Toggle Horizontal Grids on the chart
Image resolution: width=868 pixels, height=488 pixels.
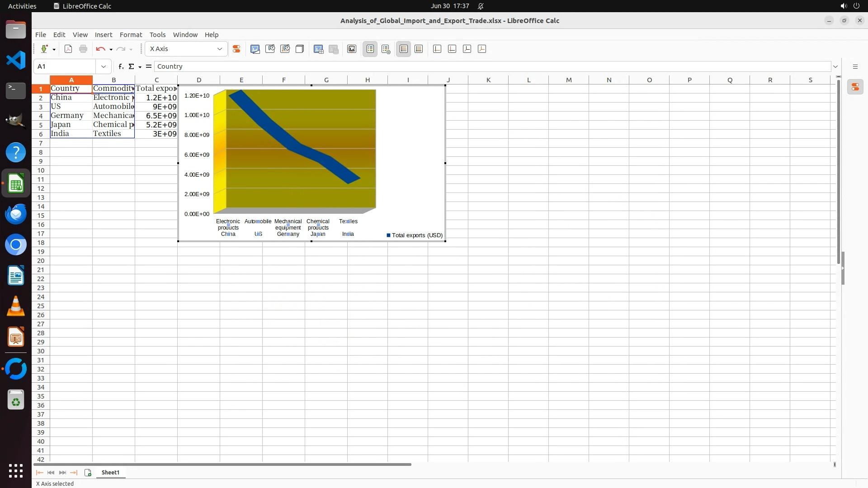[404, 49]
